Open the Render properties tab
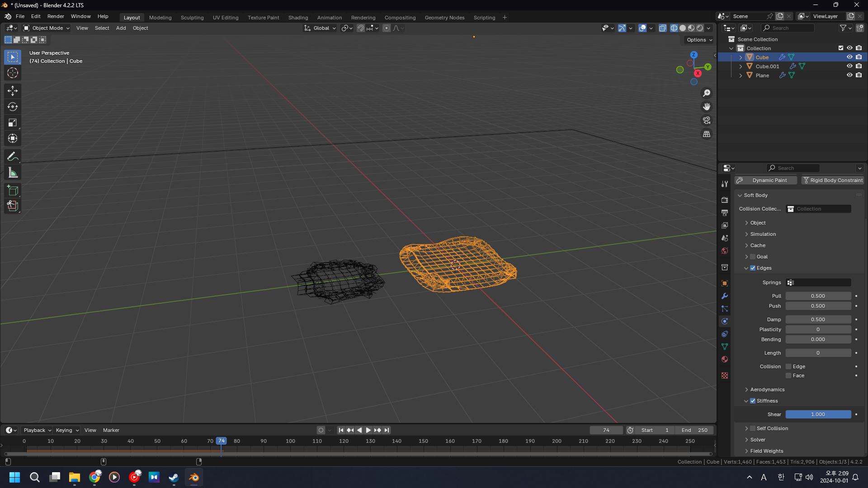 click(x=725, y=200)
